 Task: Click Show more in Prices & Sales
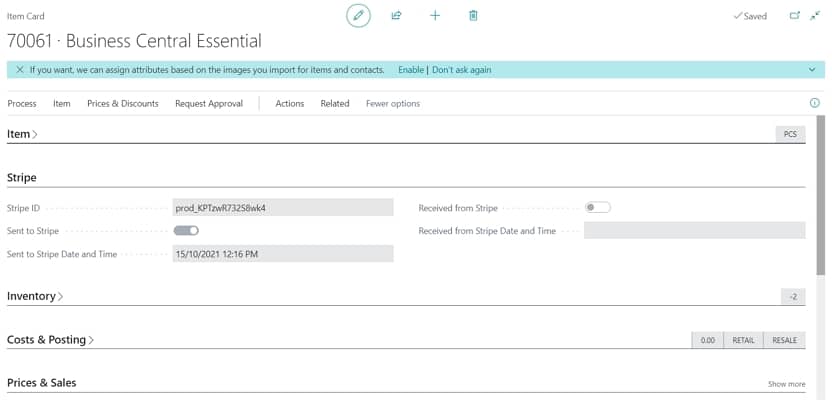[x=786, y=384]
